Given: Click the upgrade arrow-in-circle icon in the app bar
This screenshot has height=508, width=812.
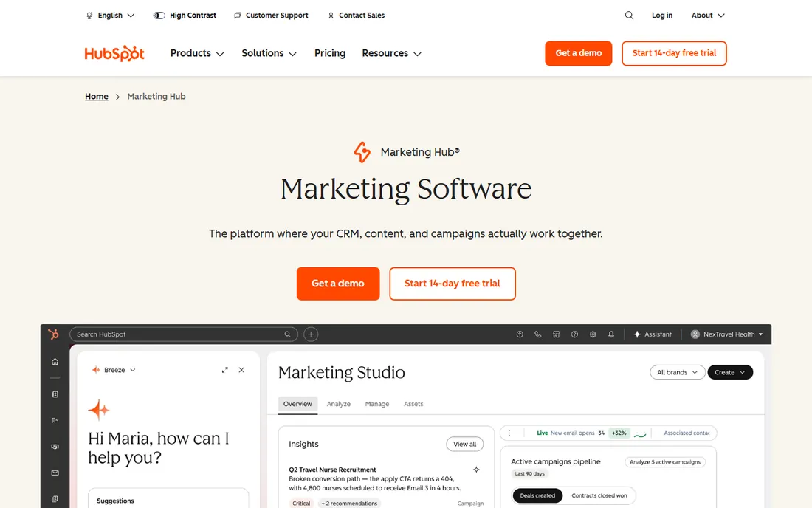Looking at the screenshot, I should point(520,334).
